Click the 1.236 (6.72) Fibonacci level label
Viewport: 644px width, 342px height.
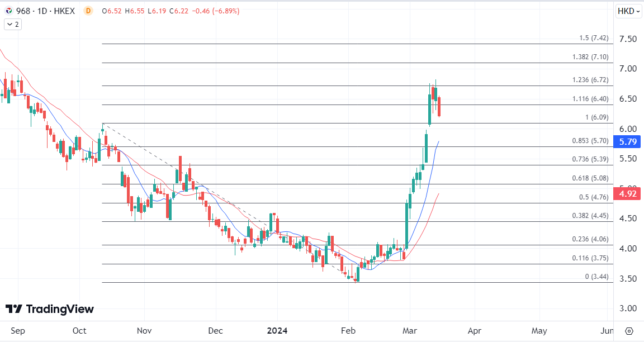590,80
